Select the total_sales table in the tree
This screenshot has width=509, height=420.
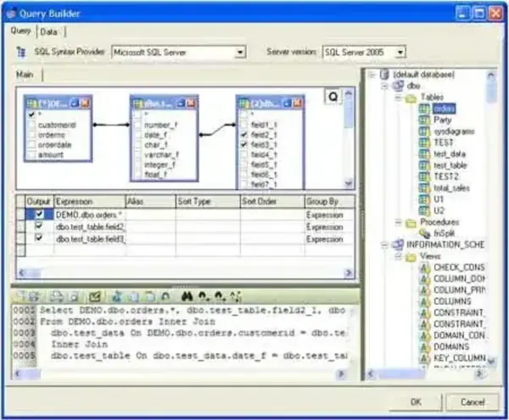(451, 188)
